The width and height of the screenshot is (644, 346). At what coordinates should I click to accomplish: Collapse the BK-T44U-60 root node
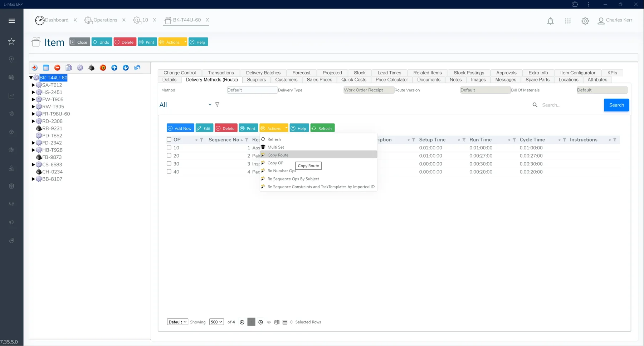coord(31,78)
